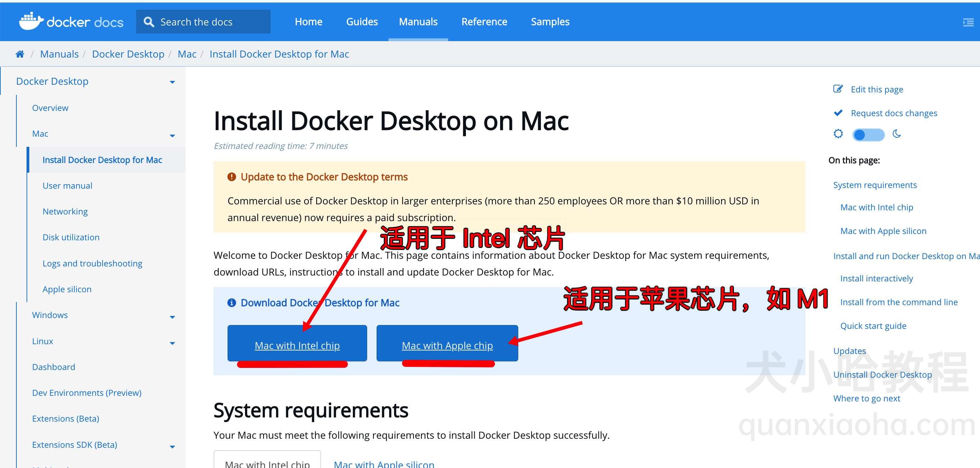Image resolution: width=980 pixels, height=468 pixels.
Task: Click the home icon in breadcrumbs
Action: (20, 54)
